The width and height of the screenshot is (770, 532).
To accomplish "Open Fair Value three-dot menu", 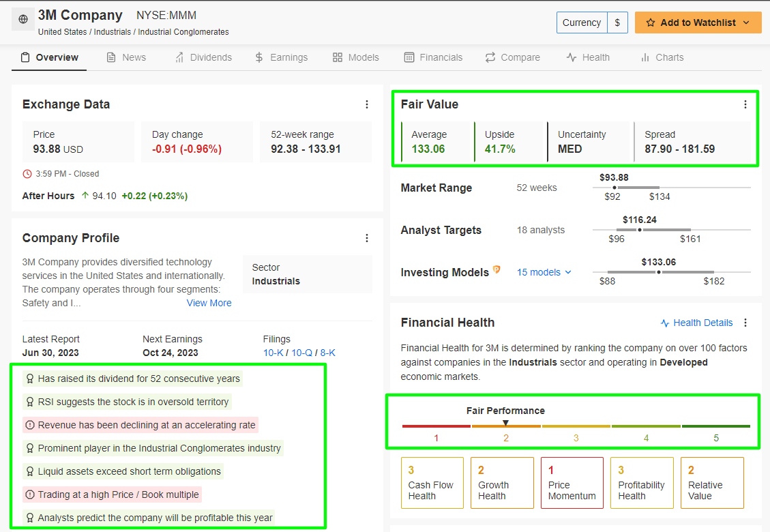I will coord(745,104).
